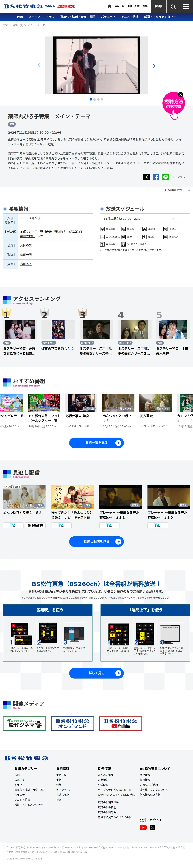Image resolution: width=193 pixels, height=868 pixels.
Task: Open BS松竹東急 YouTube media banner
Action: (x=120, y=724)
